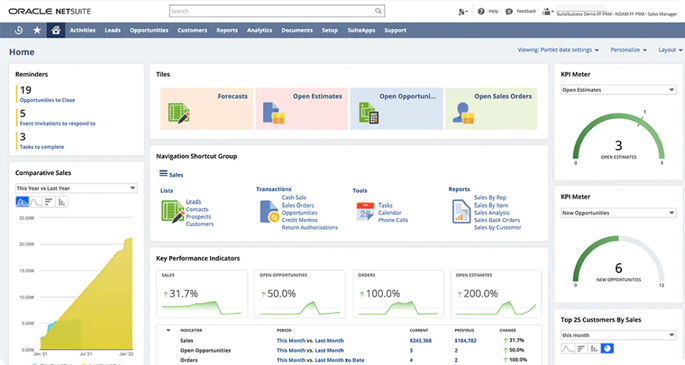Viewport: 685px width, 365px height.
Task: Expand Viewing: Portlet date settings
Action: pos(558,50)
